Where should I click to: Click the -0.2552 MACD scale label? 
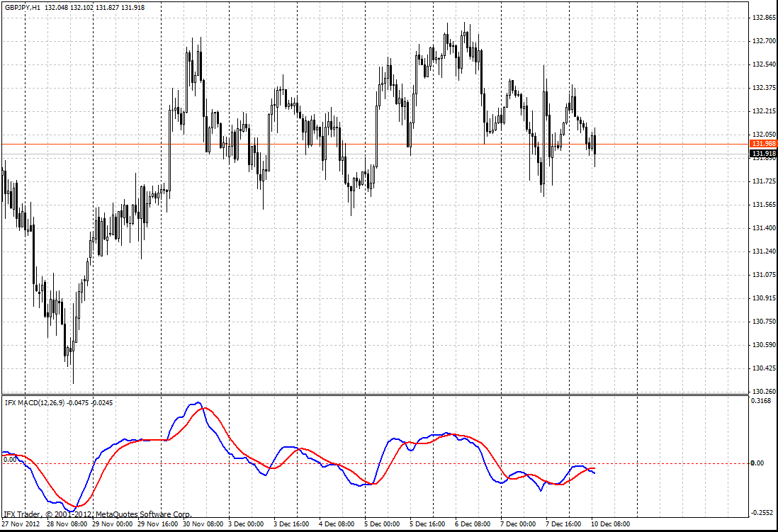coord(762,513)
